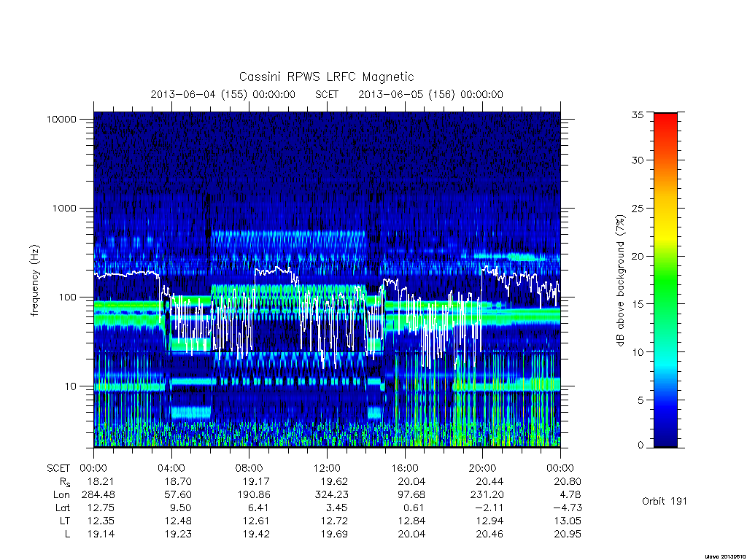Click the Rs value "20.80"
The image size is (747, 560).
pyautogui.click(x=568, y=481)
